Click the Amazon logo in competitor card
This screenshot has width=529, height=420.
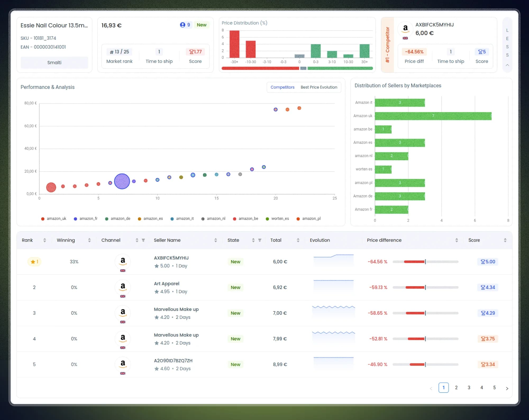point(405,29)
